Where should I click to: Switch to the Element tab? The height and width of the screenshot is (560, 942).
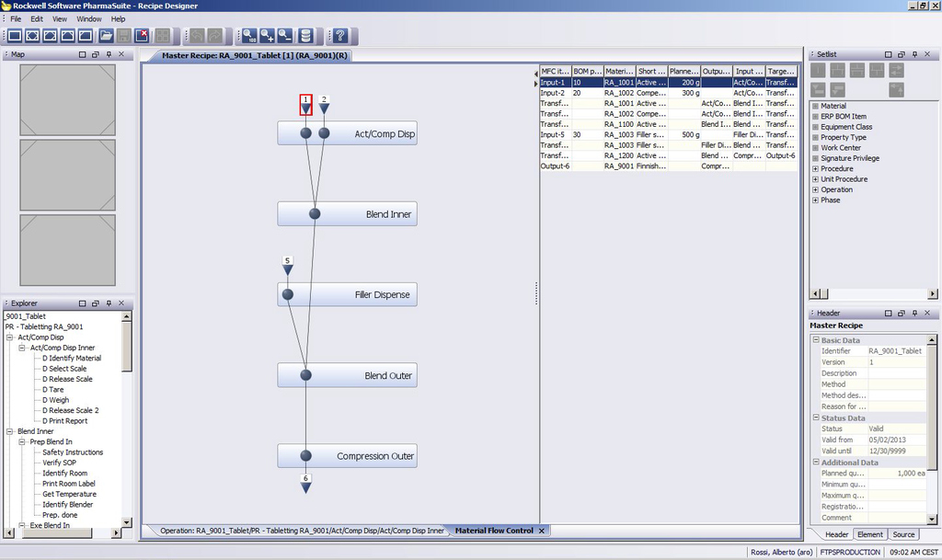870,534
